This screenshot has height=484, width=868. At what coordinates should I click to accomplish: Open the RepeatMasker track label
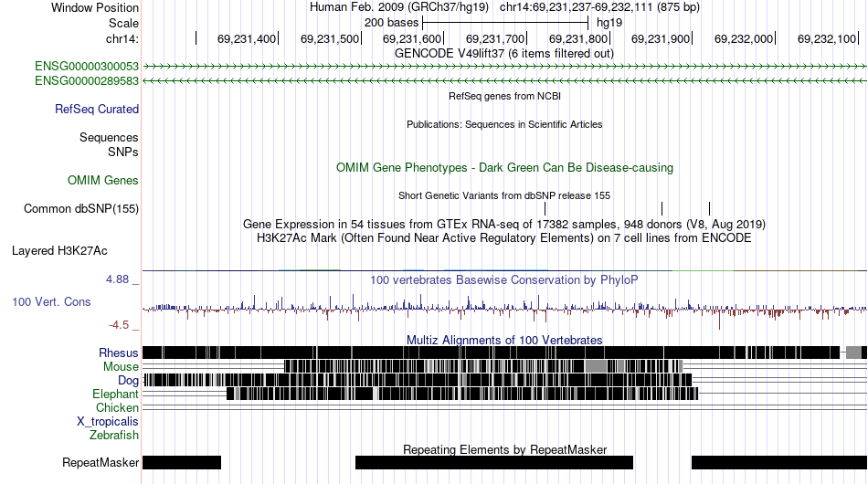click(x=101, y=462)
